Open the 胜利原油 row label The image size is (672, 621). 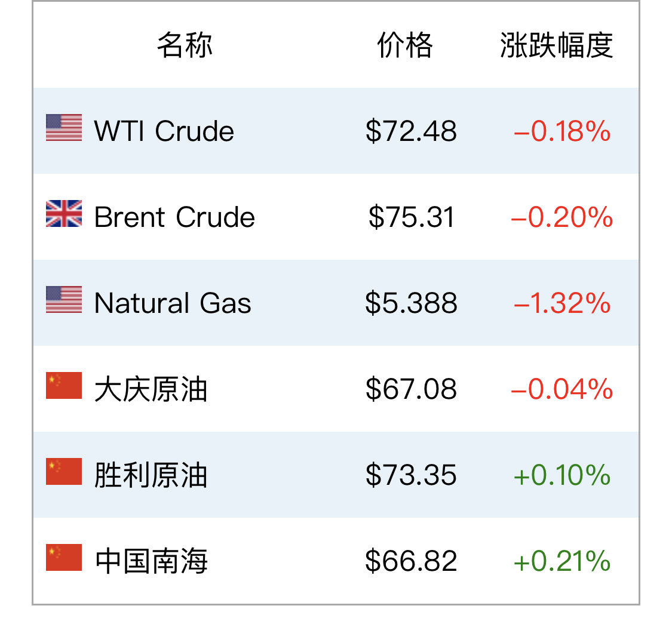pyautogui.click(x=151, y=475)
